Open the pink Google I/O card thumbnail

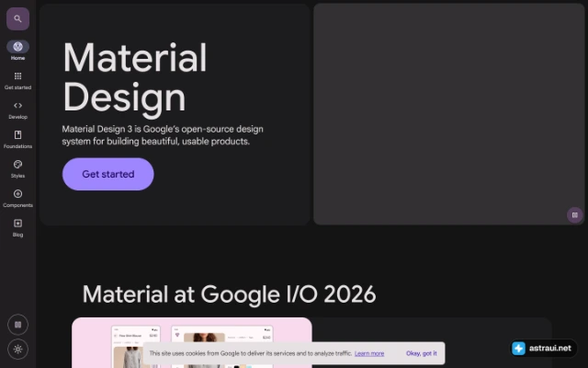tap(192, 342)
